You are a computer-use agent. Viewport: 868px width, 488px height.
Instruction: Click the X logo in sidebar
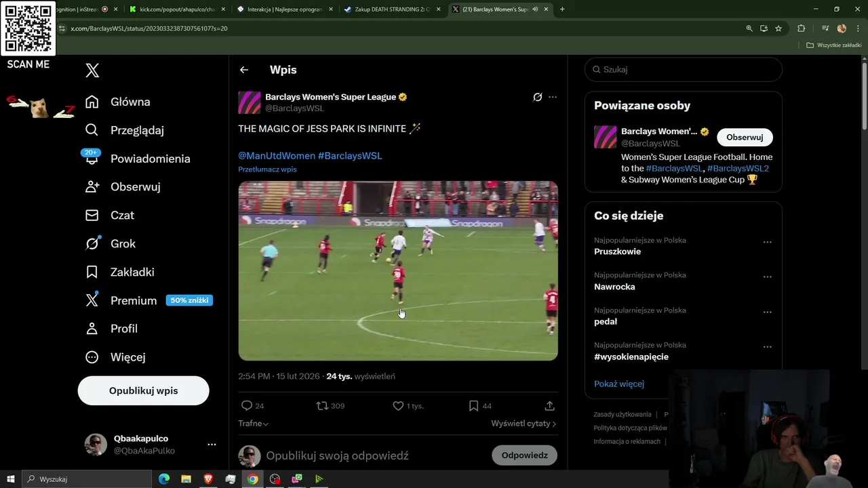pyautogui.click(x=92, y=70)
